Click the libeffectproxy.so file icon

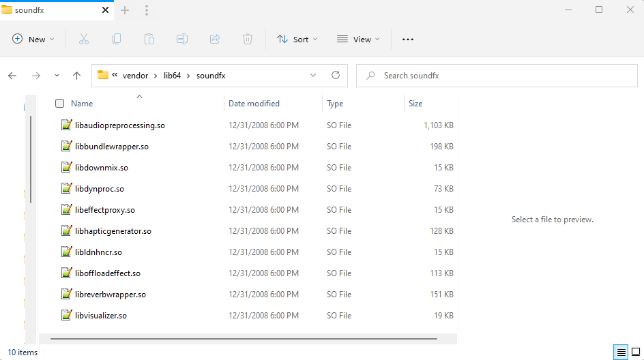(x=67, y=209)
